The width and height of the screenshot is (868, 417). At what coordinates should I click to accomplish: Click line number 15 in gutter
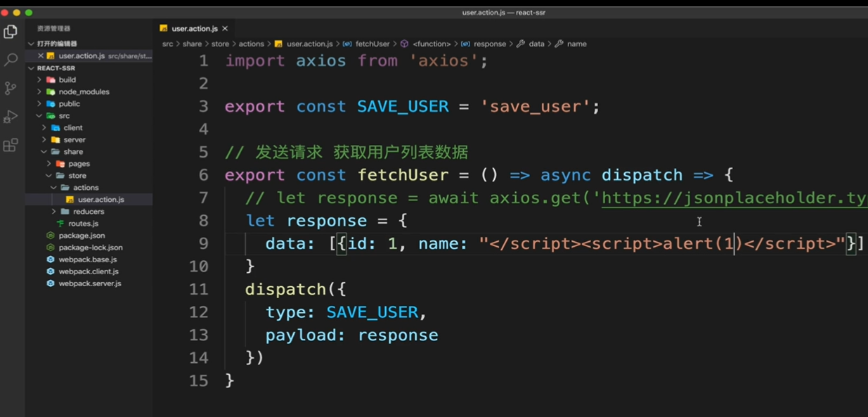[x=198, y=380]
